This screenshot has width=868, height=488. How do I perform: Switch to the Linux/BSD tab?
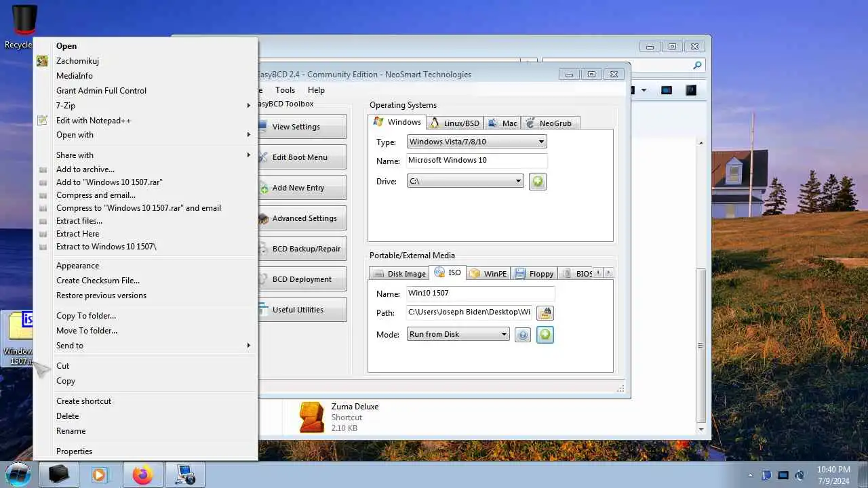[454, 123]
